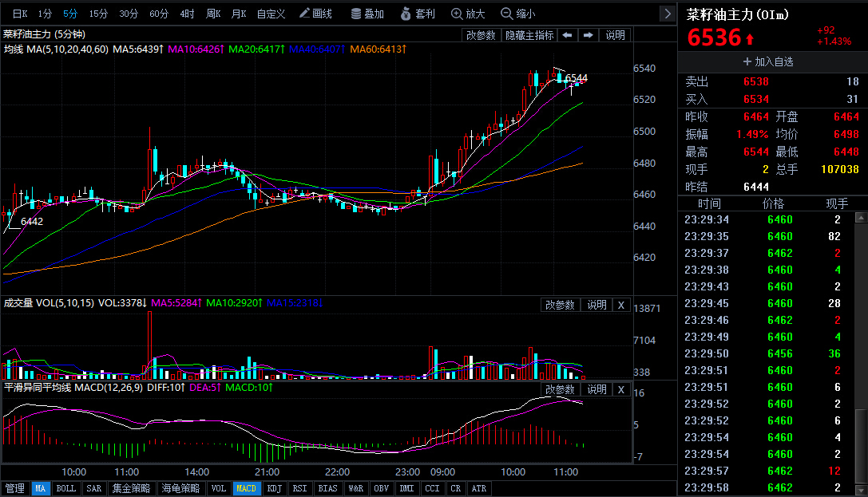
Task: Open the 套利 arbitrage tool
Action: pyautogui.click(x=418, y=14)
